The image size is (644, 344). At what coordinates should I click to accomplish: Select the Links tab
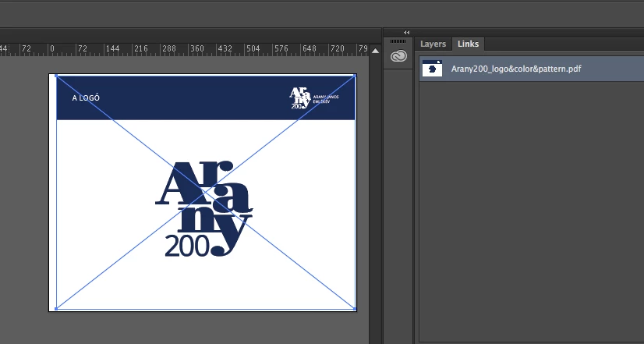469,44
